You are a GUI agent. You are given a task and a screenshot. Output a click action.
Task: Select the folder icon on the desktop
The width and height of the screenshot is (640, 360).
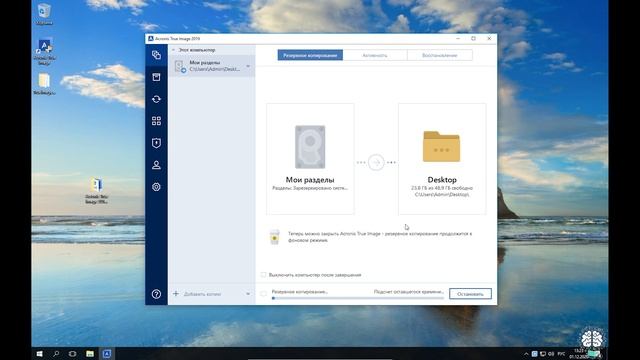coord(44,84)
